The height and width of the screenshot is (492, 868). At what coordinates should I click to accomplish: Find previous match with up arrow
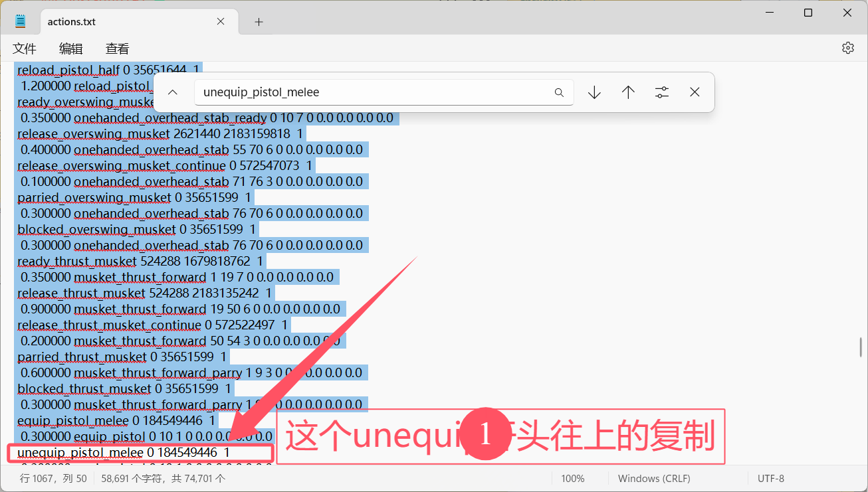coord(628,92)
